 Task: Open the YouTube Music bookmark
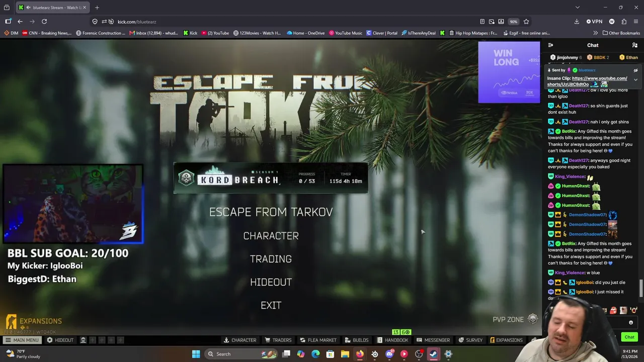[x=346, y=33]
